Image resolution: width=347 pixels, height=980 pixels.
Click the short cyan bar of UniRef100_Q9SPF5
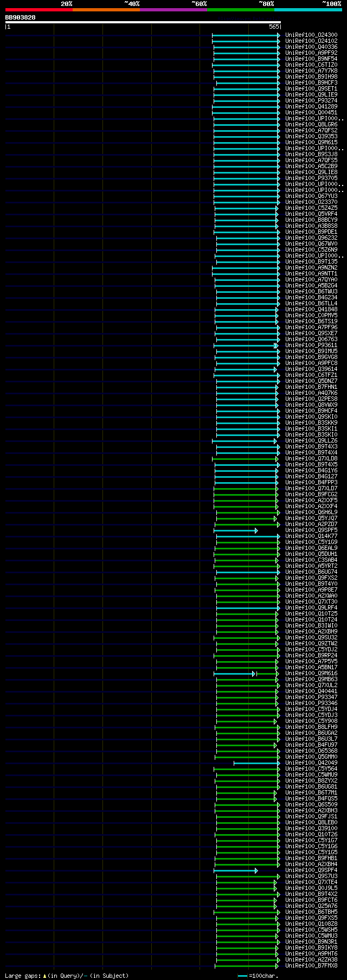[235, 530]
